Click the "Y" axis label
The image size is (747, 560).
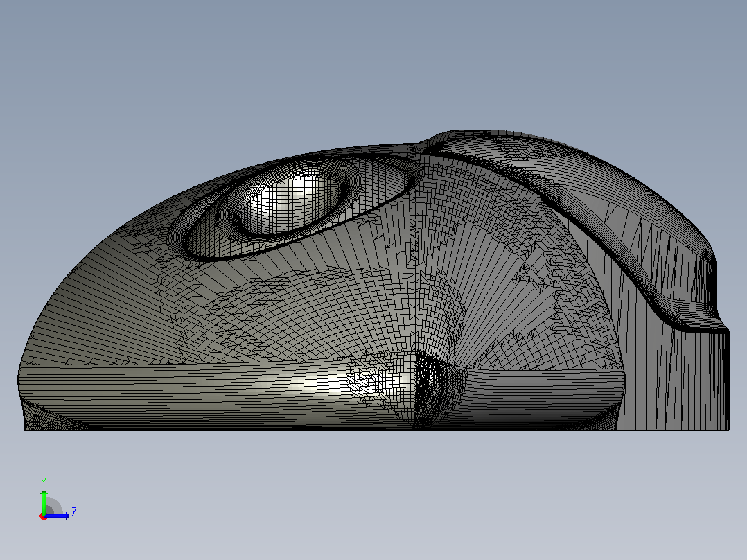click(x=44, y=482)
